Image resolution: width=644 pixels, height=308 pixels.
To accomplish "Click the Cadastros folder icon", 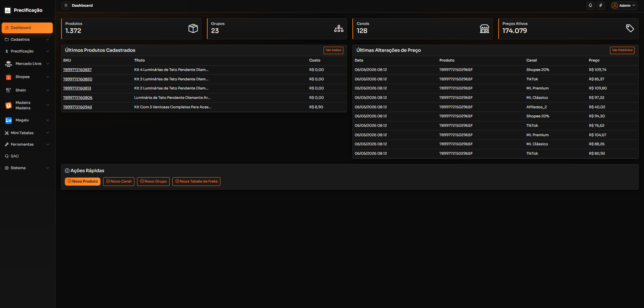I will [x=7, y=40].
